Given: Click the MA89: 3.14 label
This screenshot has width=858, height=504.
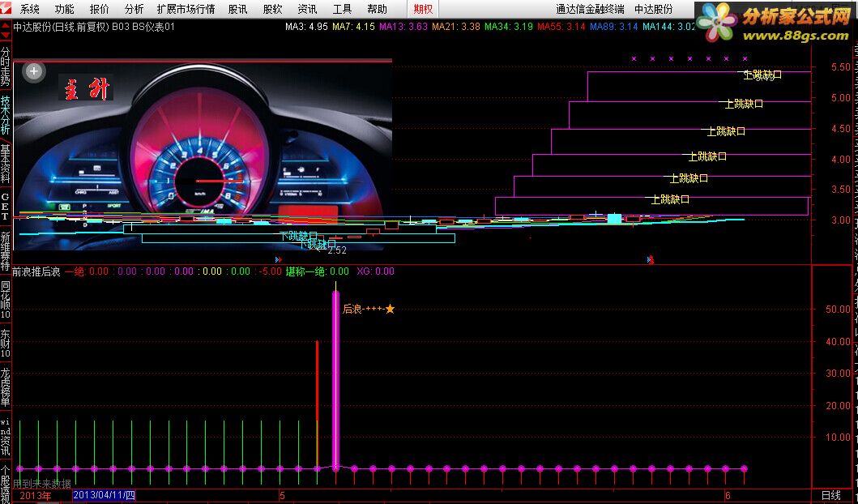Looking at the screenshot, I should click(x=614, y=26).
